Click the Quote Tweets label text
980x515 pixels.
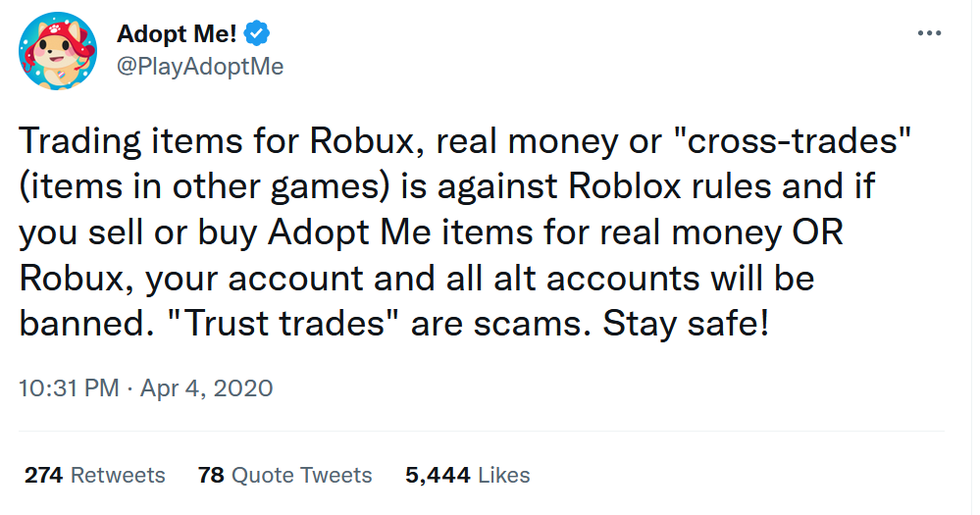click(302, 476)
